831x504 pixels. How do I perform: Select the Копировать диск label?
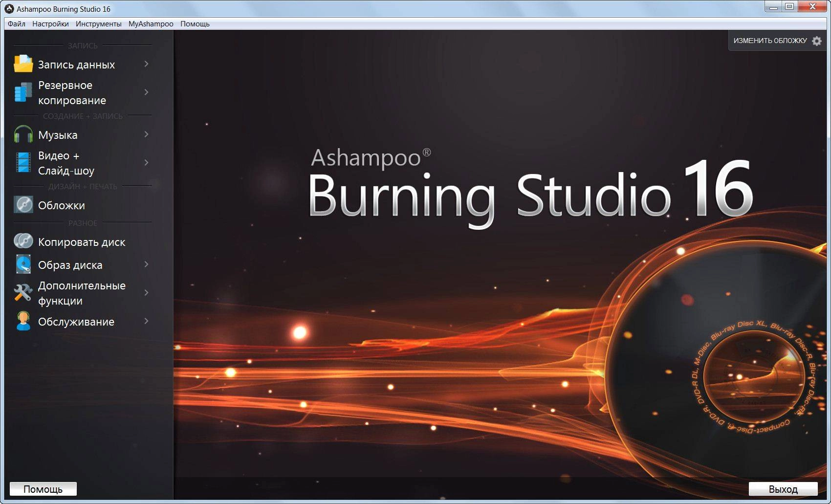pyautogui.click(x=82, y=242)
